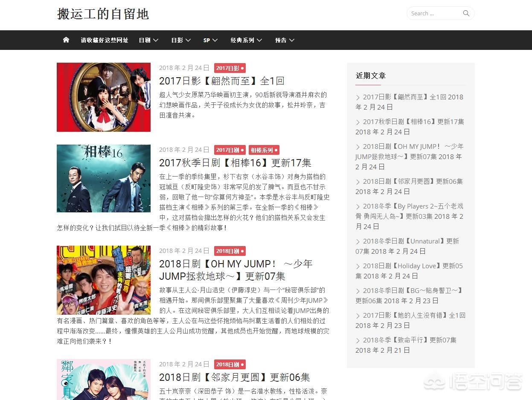Screen dimensions: 532x400
Task: Expand chevron next to 日影
Action: (x=188, y=40)
